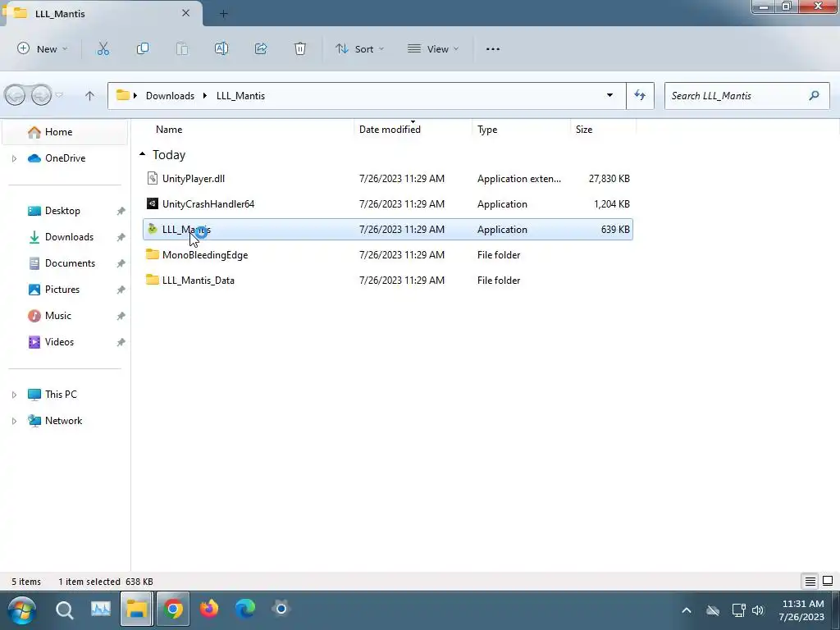Viewport: 840px width, 630px height.
Task: Open the recent locations dropdown arrow
Action: [59, 95]
